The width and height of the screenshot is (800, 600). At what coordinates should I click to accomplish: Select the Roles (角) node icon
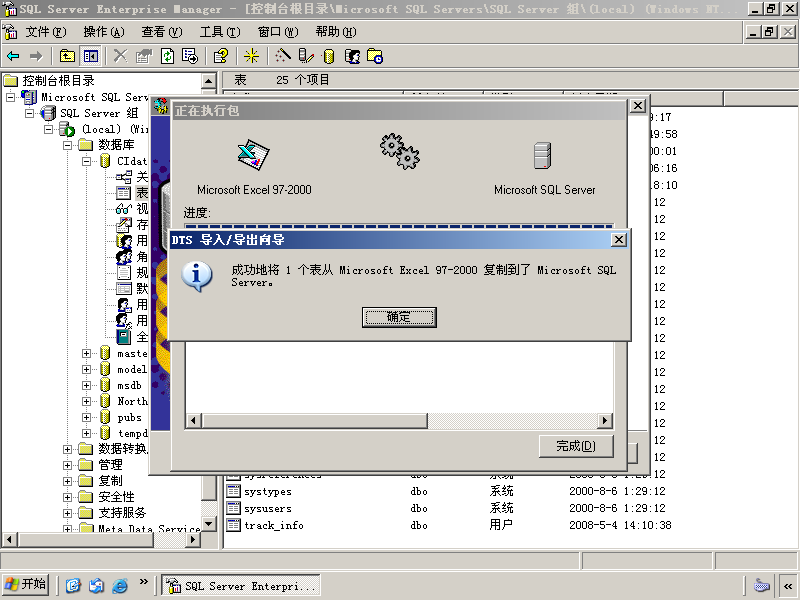click(124, 257)
